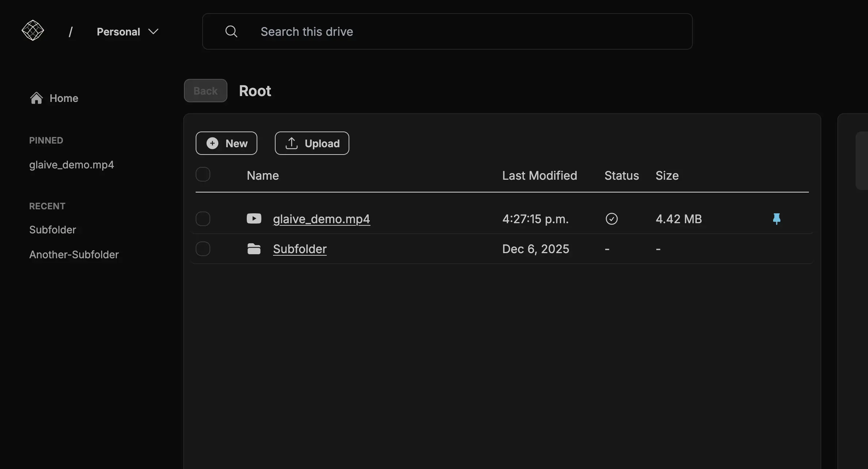868x469 pixels.
Task: Open Another-Subfolder from Recent
Action: [74, 255]
